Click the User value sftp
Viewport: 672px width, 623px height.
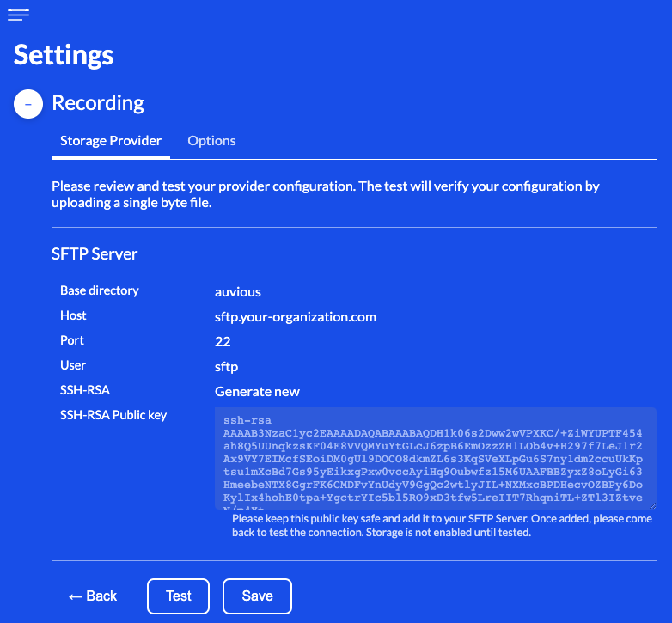[226, 367]
